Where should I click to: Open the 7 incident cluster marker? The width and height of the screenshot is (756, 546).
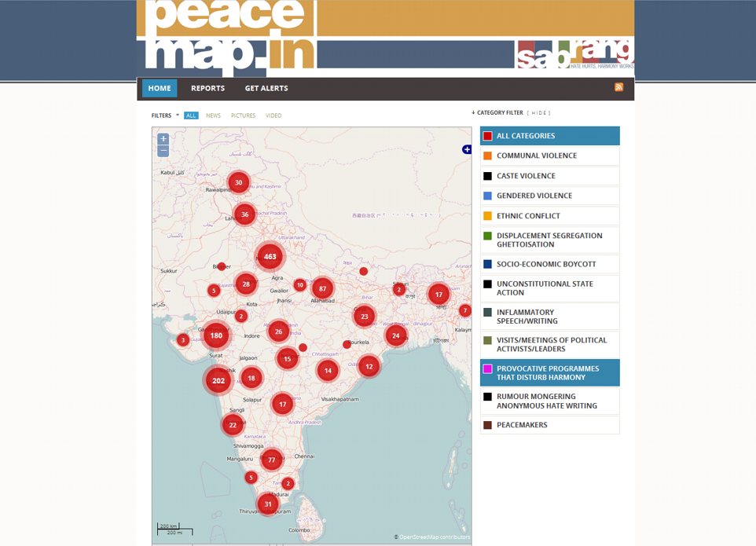pos(464,310)
